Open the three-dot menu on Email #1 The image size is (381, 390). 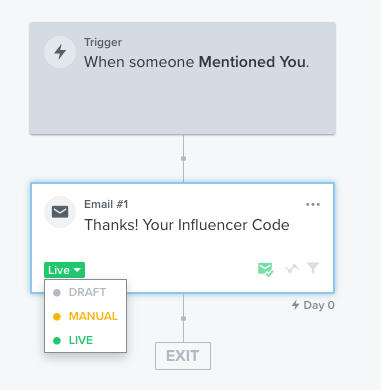[313, 204]
